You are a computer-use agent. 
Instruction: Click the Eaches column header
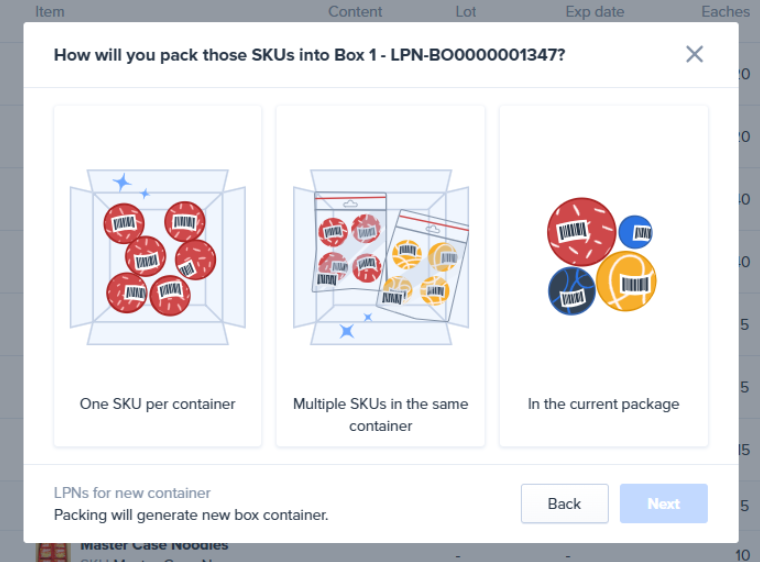point(725,12)
